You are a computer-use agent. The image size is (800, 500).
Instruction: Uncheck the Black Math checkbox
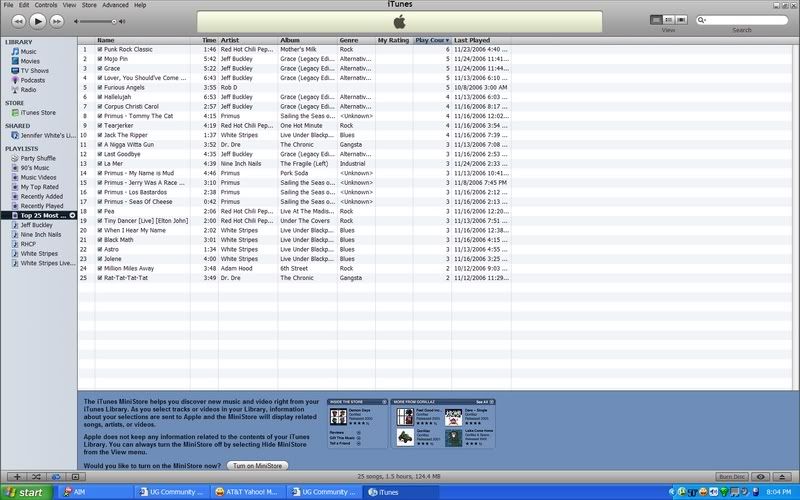(100, 240)
